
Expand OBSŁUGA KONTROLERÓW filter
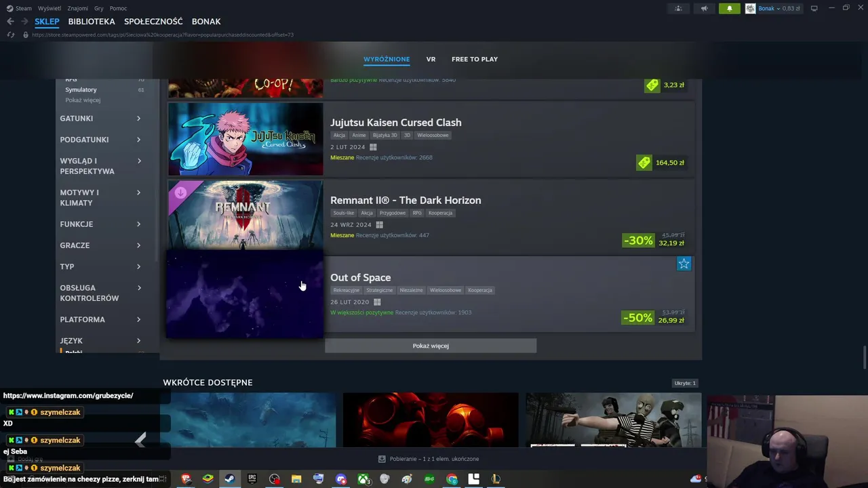(x=100, y=293)
